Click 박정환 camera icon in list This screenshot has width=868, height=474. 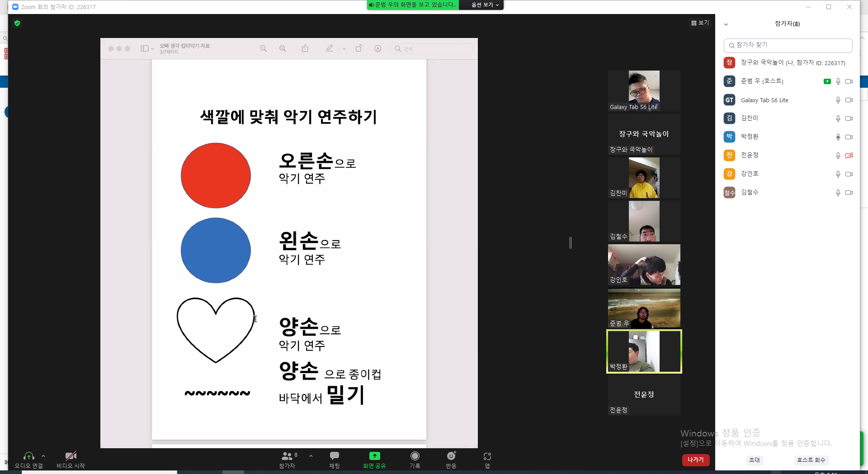[849, 137]
